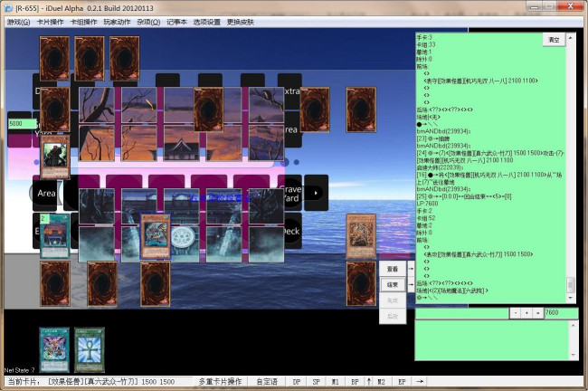Viewport: 588px width, 391px height.
Task: Select the middle face-down card in your bottom row
Action: [x=102, y=283]
